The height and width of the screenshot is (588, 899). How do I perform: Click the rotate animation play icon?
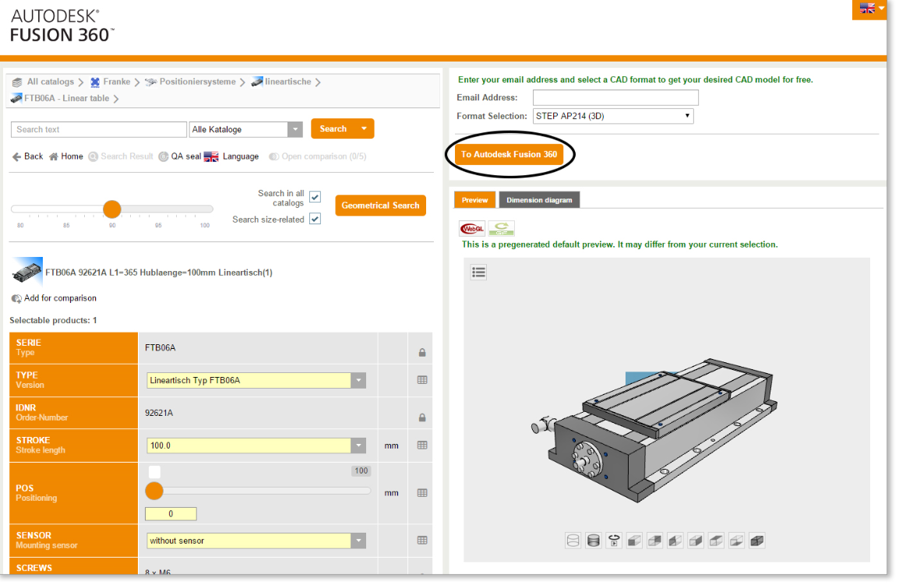click(x=615, y=540)
